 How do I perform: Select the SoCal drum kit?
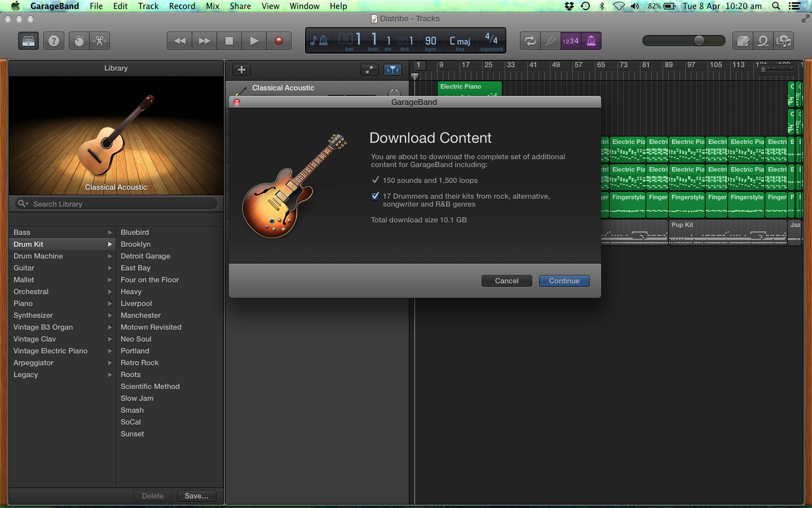coord(130,422)
